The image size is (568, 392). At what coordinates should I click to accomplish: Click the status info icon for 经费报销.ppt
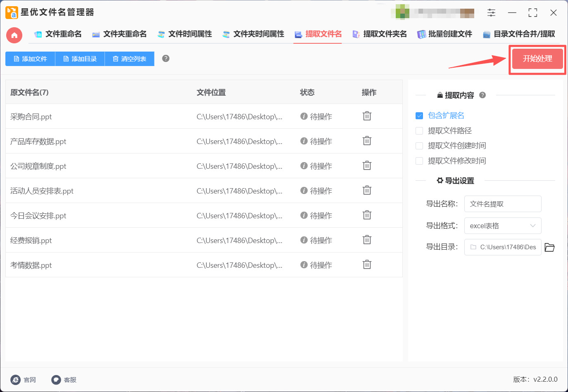[x=304, y=240]
